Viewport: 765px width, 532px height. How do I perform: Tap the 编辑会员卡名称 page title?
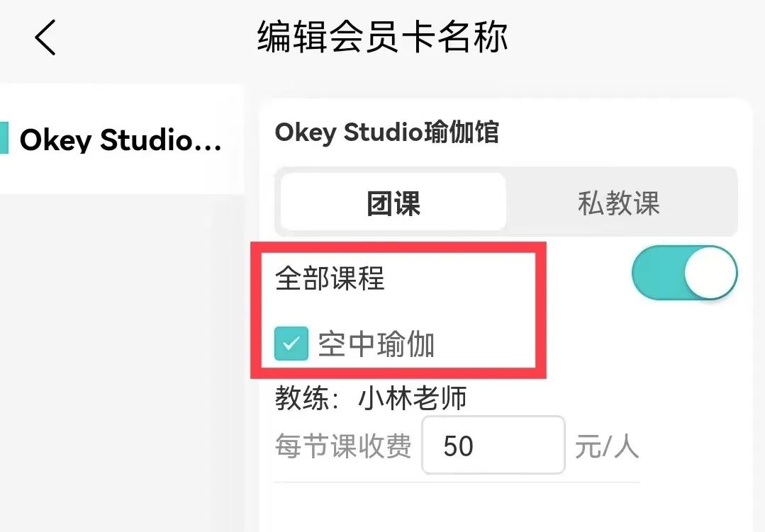(x=383, y=37)
